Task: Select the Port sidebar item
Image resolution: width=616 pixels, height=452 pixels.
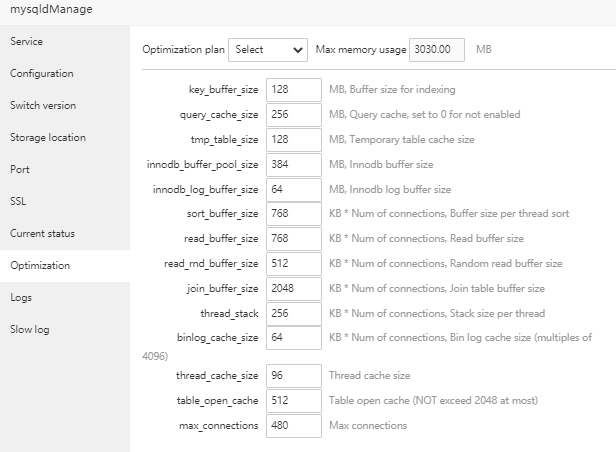Action: pos(21,169)
